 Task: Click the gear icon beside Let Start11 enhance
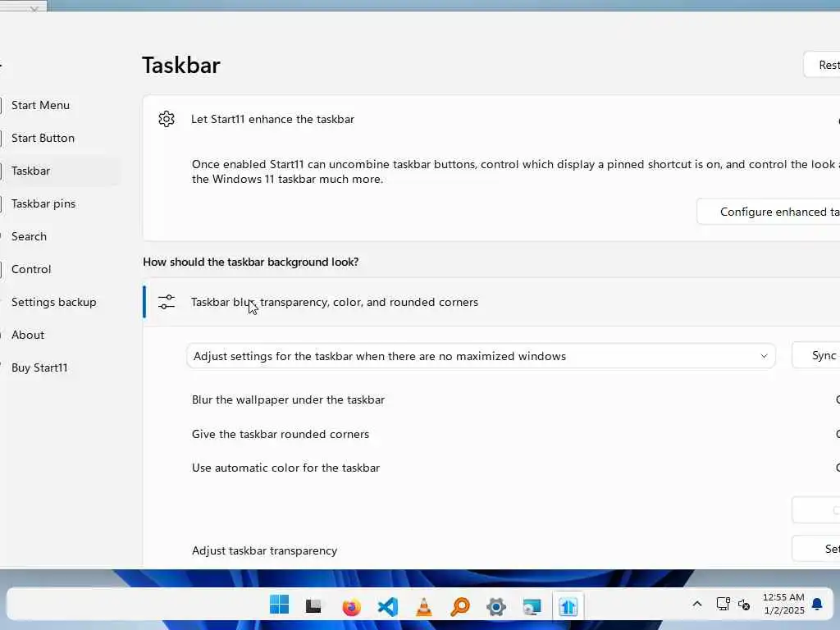coord(167,119)
